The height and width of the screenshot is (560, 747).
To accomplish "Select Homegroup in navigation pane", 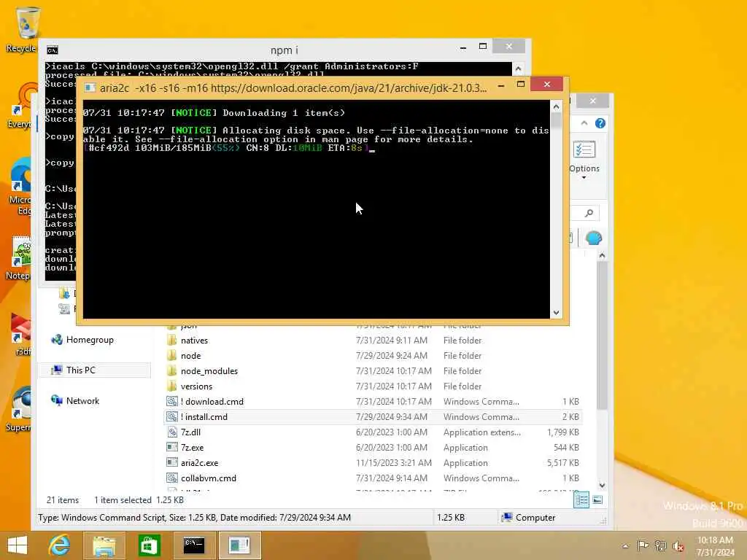I will pos(90,340).
